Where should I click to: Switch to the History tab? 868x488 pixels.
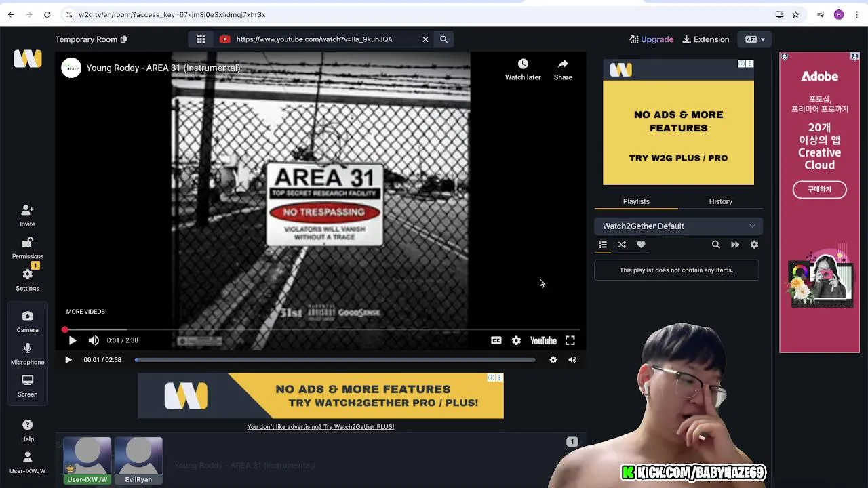[x=720, y=201]
